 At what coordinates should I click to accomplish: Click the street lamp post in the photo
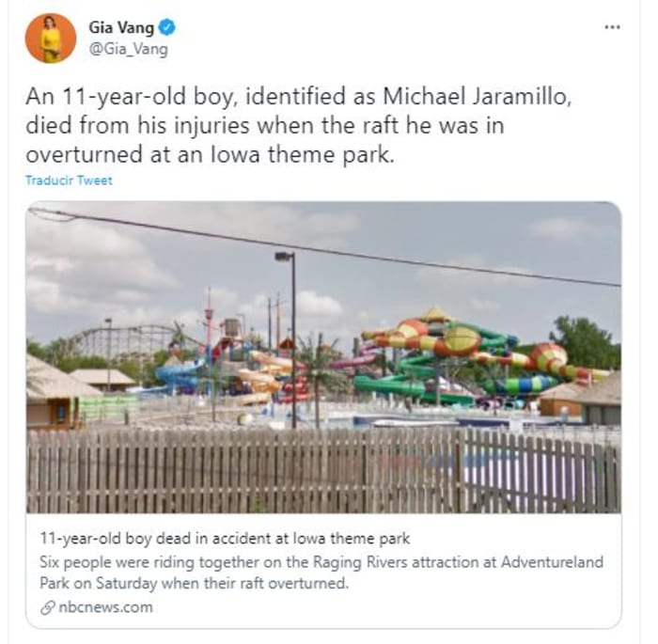(290, 340)
